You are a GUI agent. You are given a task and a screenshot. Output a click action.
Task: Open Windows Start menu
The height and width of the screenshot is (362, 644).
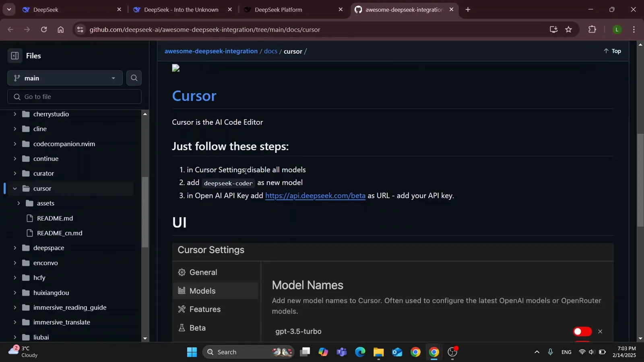pos(192,352)
